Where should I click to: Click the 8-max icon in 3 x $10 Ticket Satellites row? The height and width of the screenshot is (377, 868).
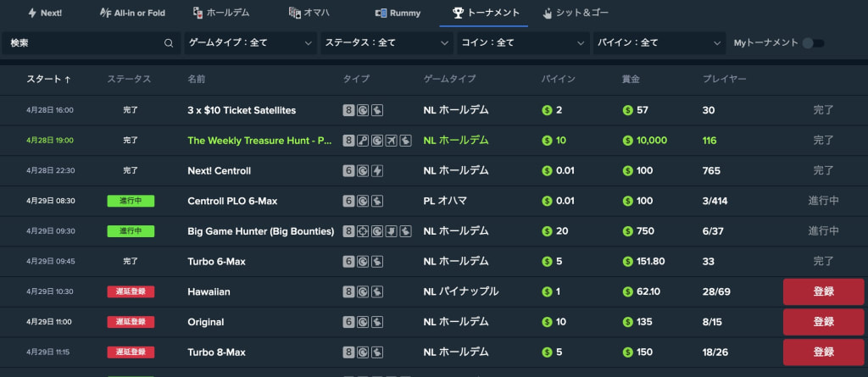348,111
